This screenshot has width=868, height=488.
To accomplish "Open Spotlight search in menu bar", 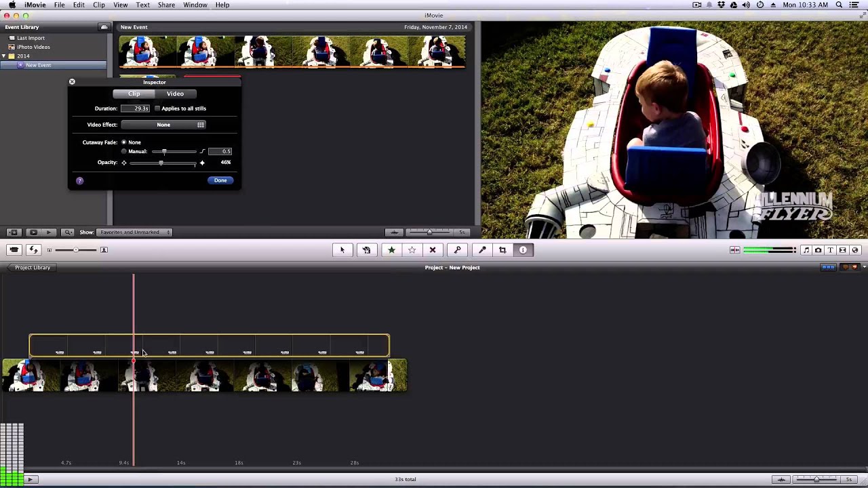I will click(840, 5).
